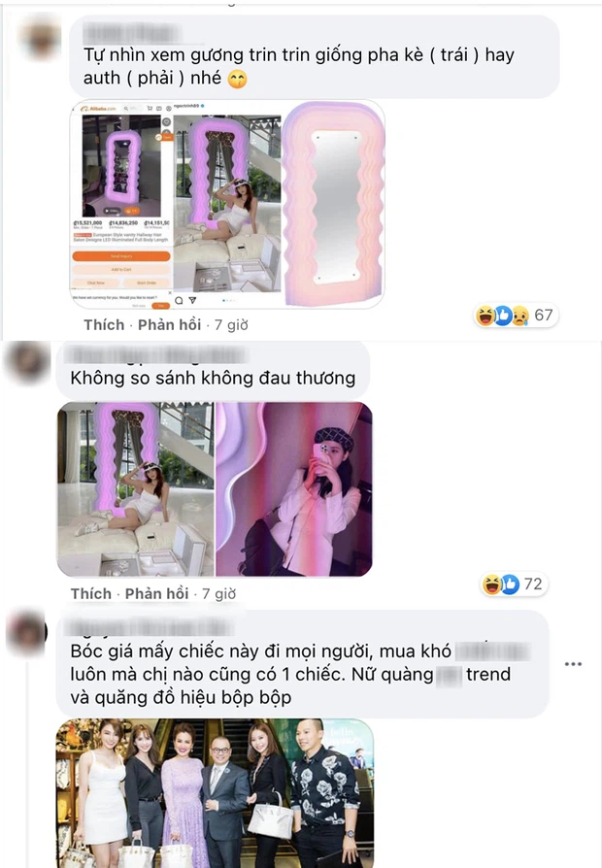The height and width of the screenshot is (868, 602).
Task: Click the reaction count number 72
Action: (533, 584)
